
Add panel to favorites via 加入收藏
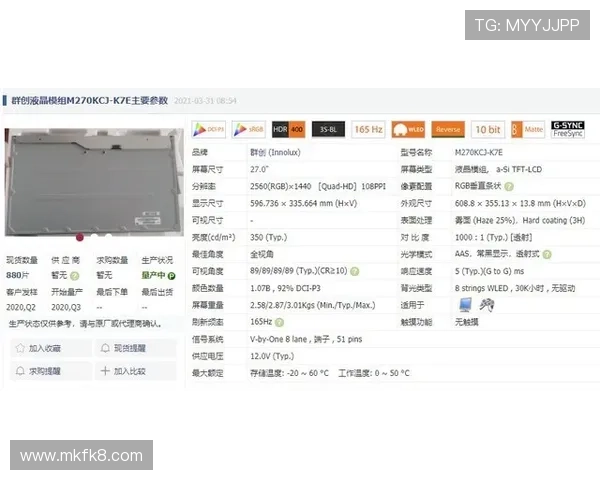click(51, 348)
